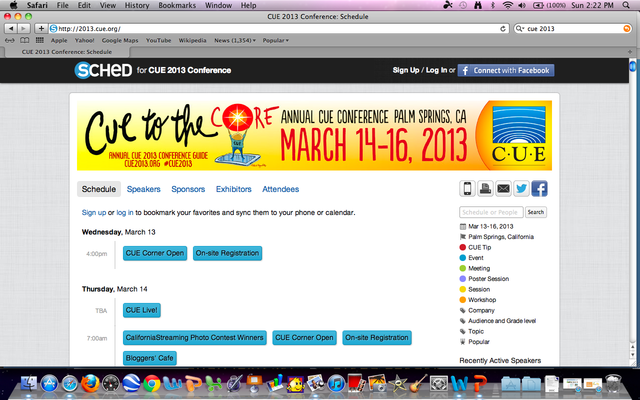640x400 pixels.
Task: Filter by the yellow Session category
Action: [x=475, y=289]
